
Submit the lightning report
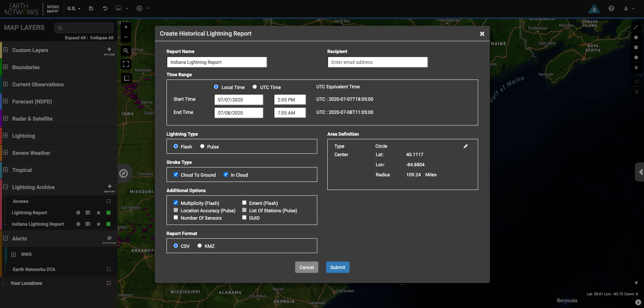pos(338,267)
